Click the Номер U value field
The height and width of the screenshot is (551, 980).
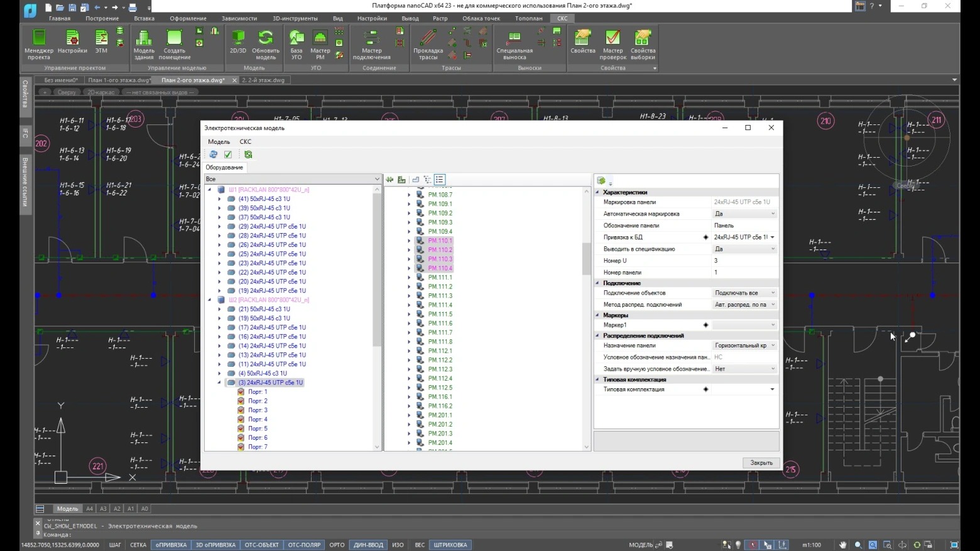[x=744, y=261]
